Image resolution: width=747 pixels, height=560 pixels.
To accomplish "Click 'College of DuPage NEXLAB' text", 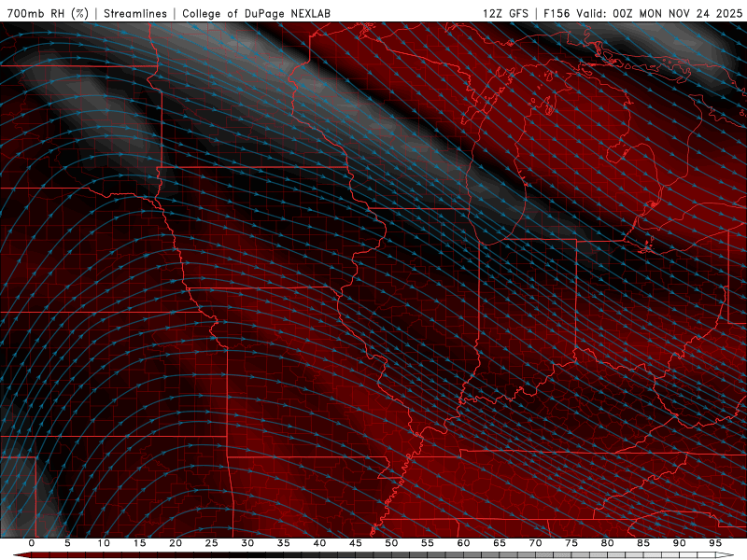I will click(256, 13).
